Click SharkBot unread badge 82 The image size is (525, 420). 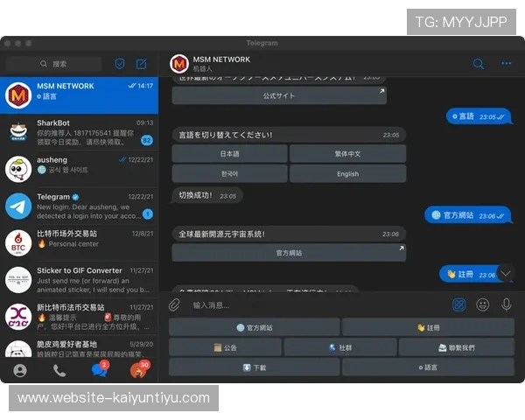[x=147, y=140]
